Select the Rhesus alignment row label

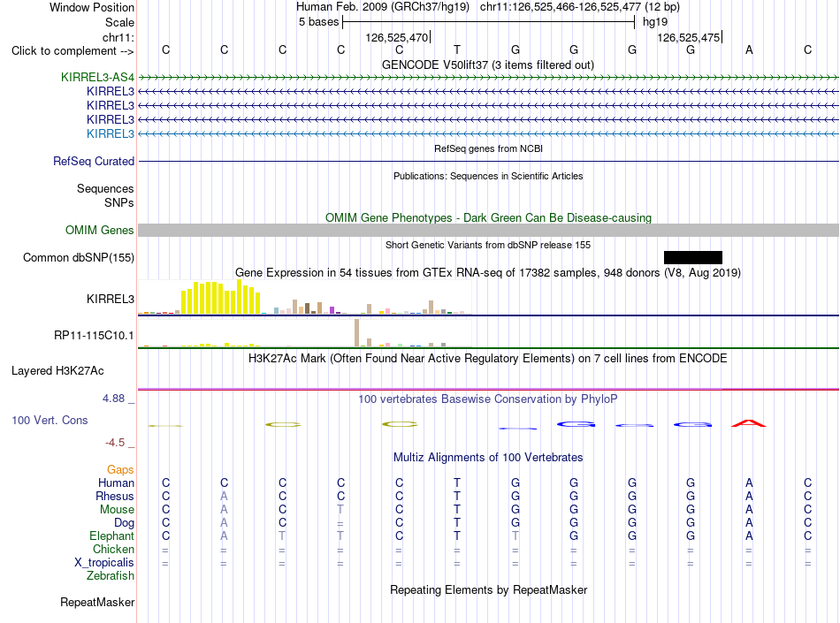tap(115, 496)
